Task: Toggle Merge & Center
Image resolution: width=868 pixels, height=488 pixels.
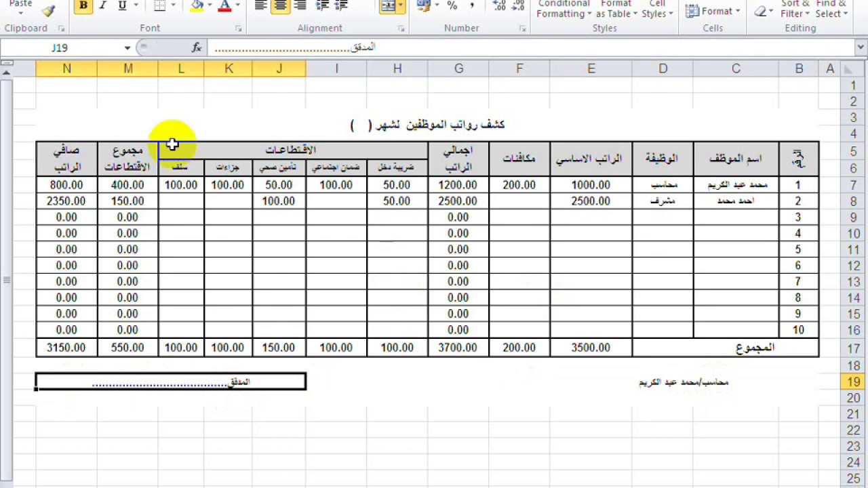Action: (x=388, y=6)
